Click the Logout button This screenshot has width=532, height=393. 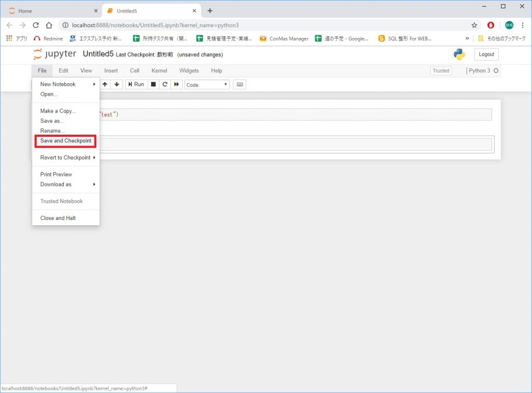(x=486, y=54)
